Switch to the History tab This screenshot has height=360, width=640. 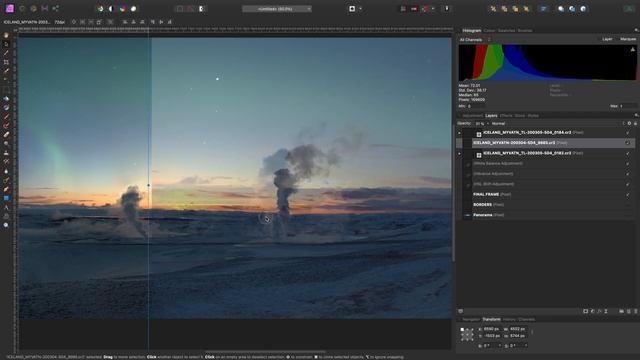[509, 320]
